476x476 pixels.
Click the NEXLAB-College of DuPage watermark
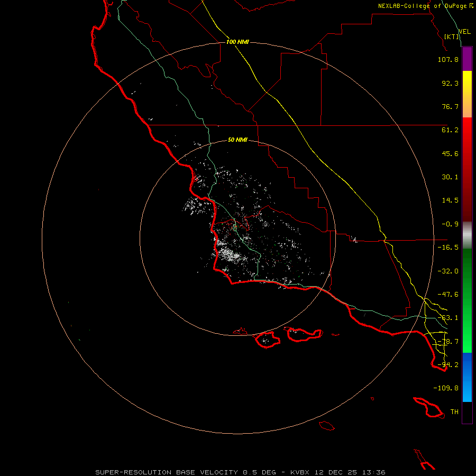click(425, 6)
